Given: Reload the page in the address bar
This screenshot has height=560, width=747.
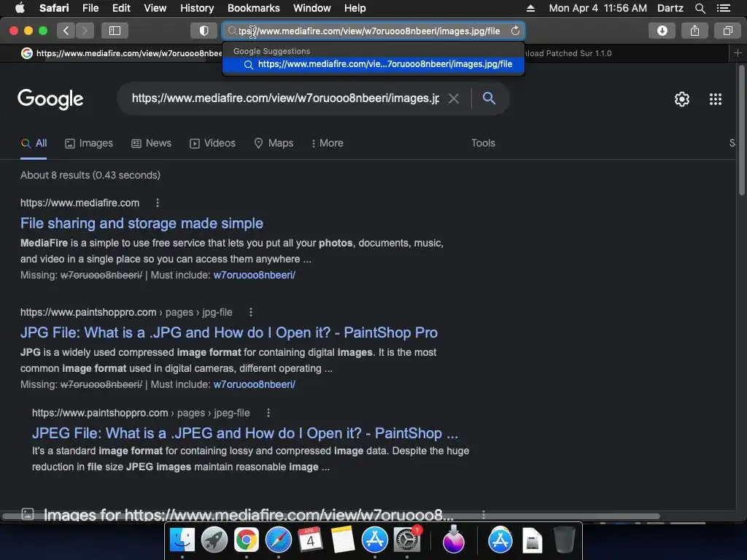Looking at the screenshot, I should [x=515, y=31].
